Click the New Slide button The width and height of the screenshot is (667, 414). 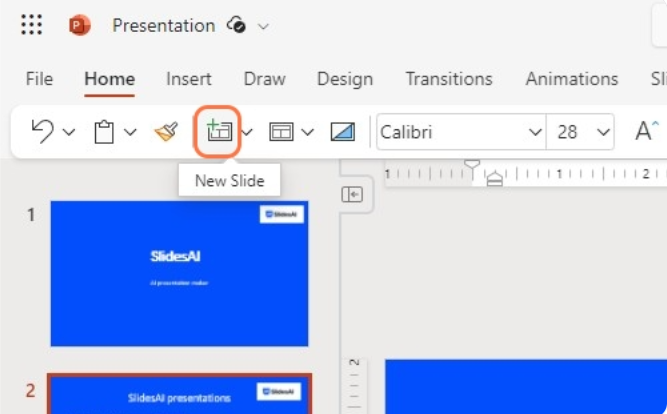[218, 131]
